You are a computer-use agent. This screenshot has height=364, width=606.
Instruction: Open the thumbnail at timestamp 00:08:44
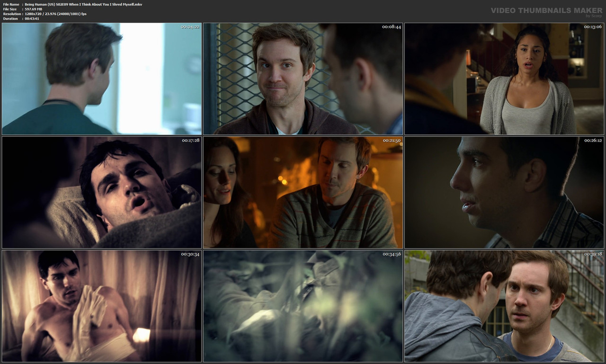pyautogui.click(x=303, y=78)
